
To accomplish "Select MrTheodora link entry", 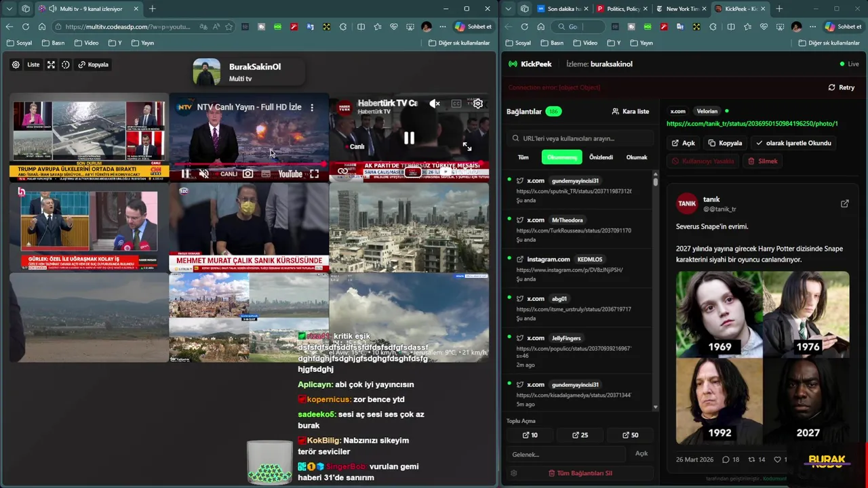I will click(578, 230).
